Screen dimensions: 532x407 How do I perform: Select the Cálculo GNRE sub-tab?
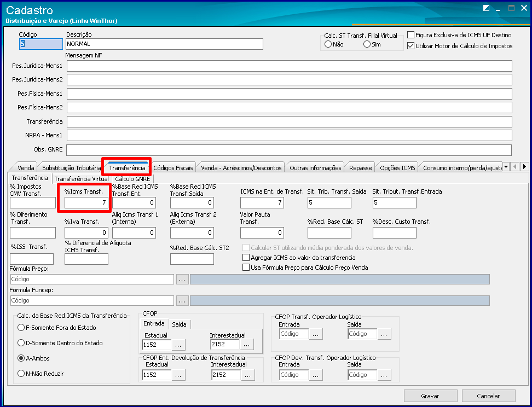coord(132,179)
